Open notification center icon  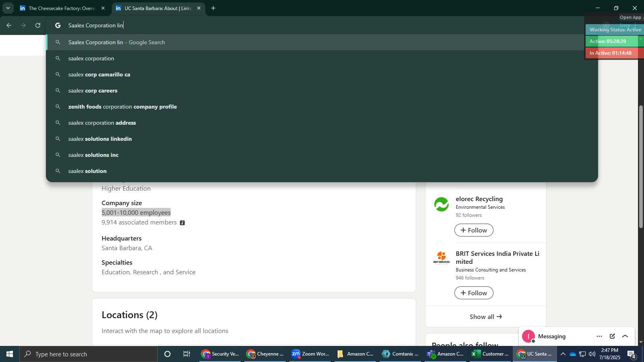(x=632, y=354)
